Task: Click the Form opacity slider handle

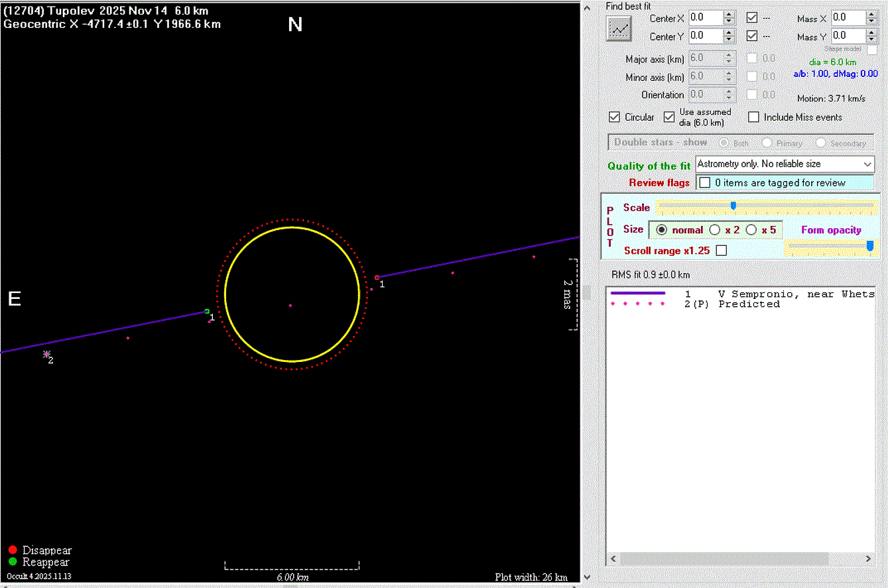Action: (x=870, y=246)
